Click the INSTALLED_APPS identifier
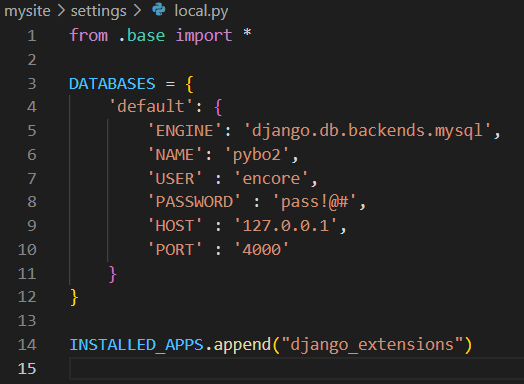Image resolution: width=524 pixels, height=384 pixels. [136, 345]
